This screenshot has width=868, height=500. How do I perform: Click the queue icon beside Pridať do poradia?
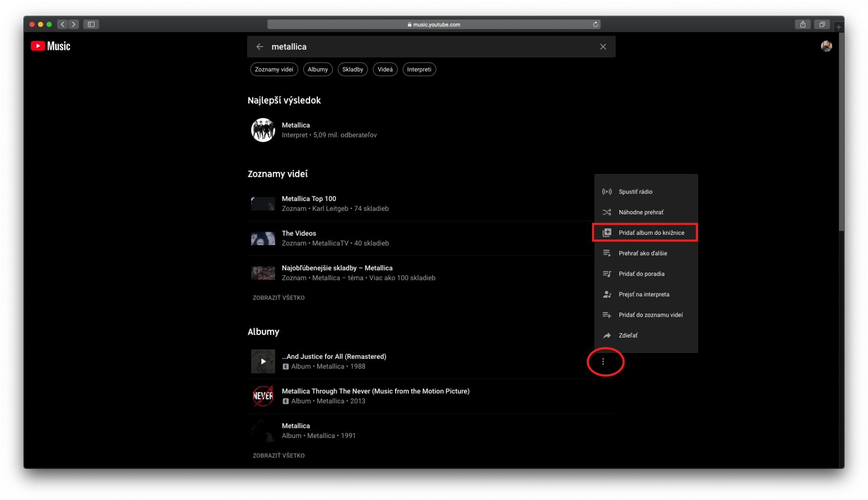(607, 274)
